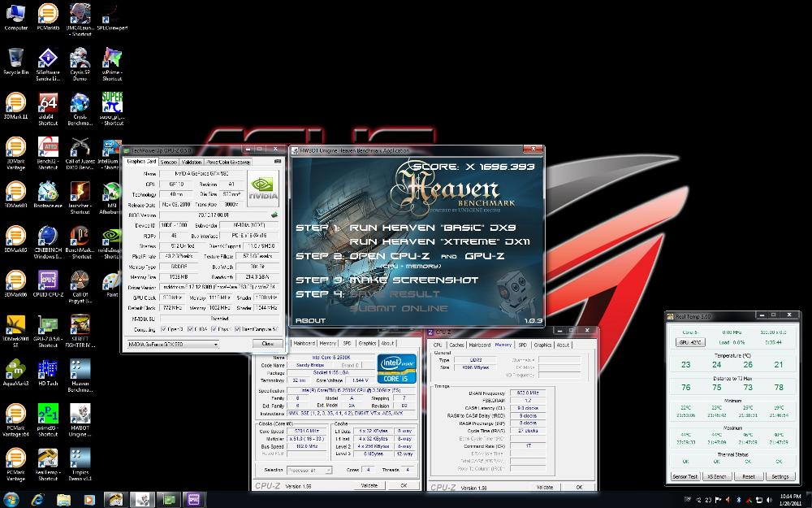Open the Recycle Bin desktop icon
This screenshot has height=508, width=812.
tap(15, 61)
